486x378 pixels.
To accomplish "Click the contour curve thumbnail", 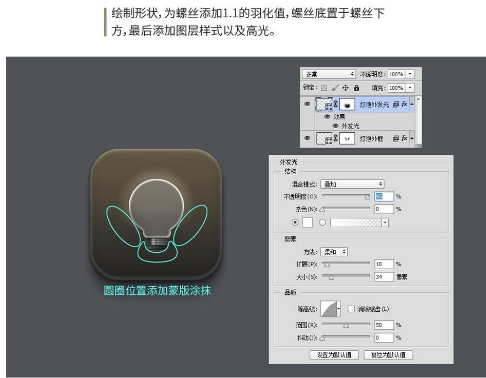I will click(329, 309).
